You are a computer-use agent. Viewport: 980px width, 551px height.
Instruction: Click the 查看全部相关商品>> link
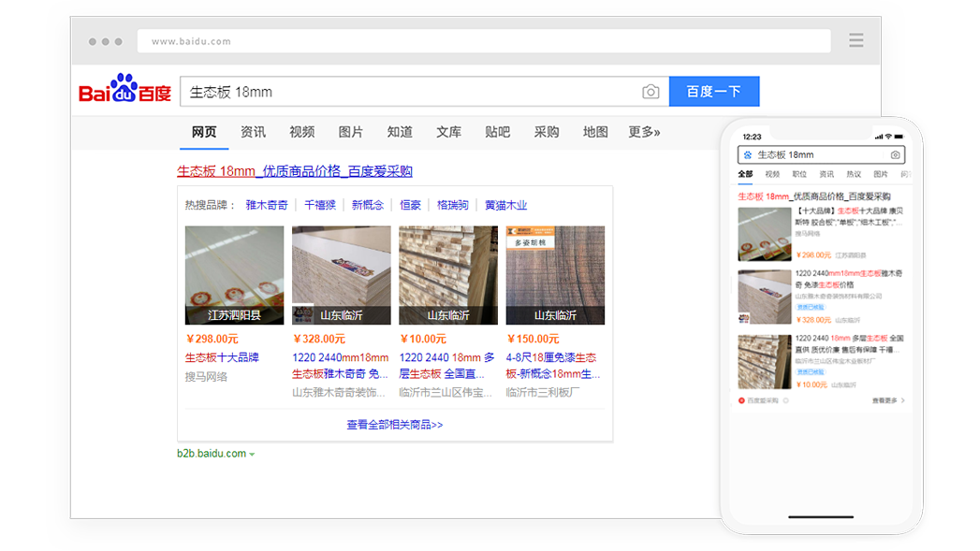pyautogui.click(x=395, y=425)
